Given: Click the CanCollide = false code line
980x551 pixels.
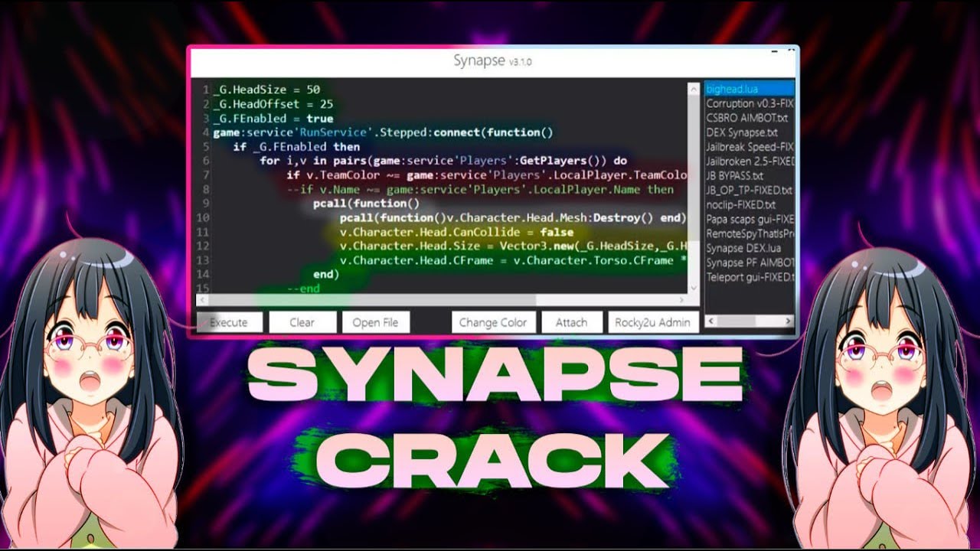Looking at the screenshot, I should 456,232.
